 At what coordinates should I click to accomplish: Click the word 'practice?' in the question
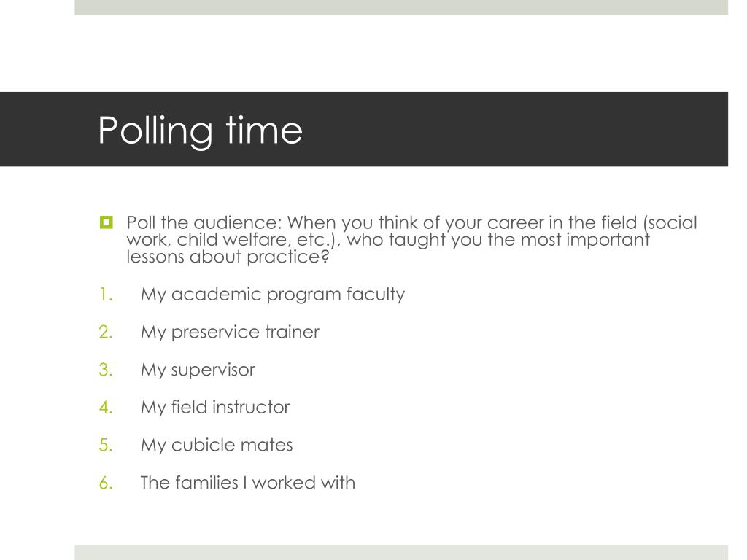coord(287,257)
